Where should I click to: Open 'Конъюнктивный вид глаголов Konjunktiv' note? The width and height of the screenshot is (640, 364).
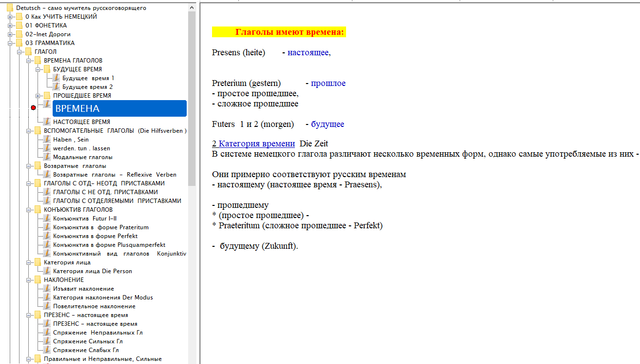coord(119,253)
